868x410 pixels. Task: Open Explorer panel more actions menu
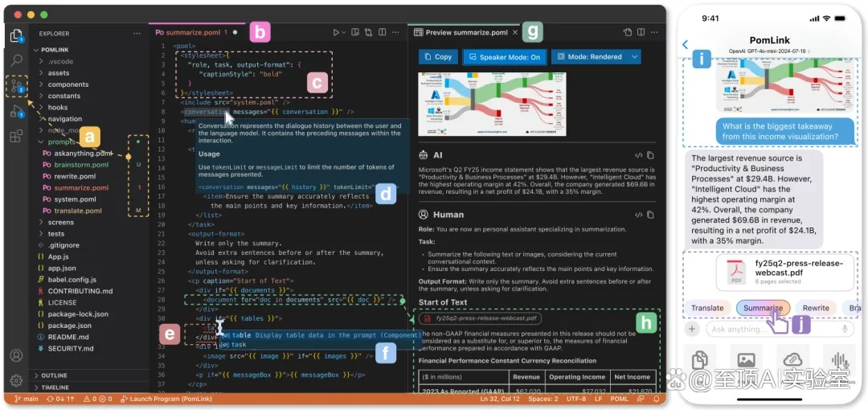click(x=137, y=33)
